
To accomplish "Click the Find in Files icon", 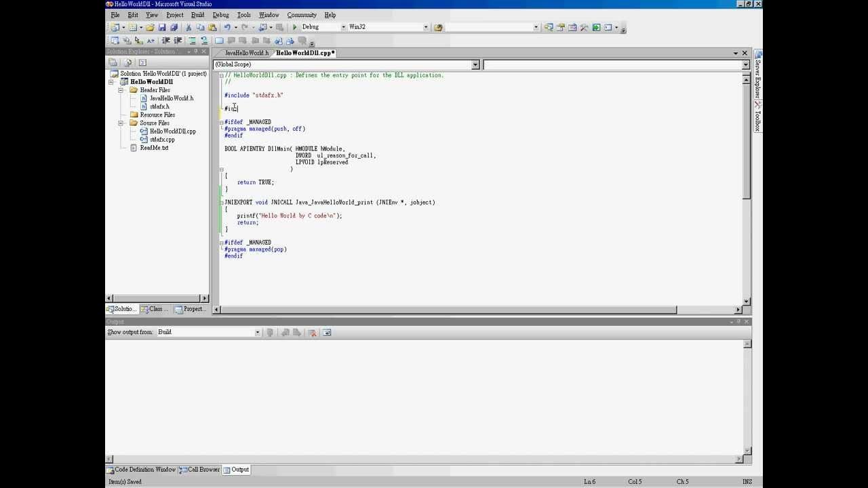I will [x=438, y=27].
